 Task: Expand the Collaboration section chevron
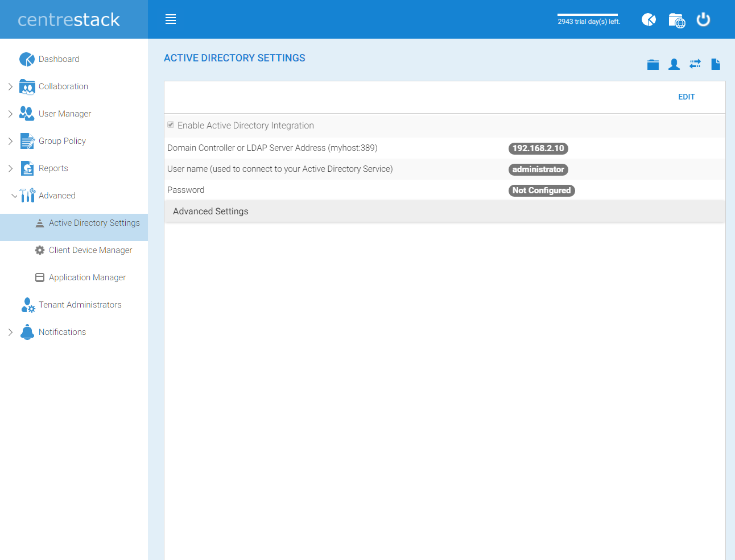click(10, 86)
